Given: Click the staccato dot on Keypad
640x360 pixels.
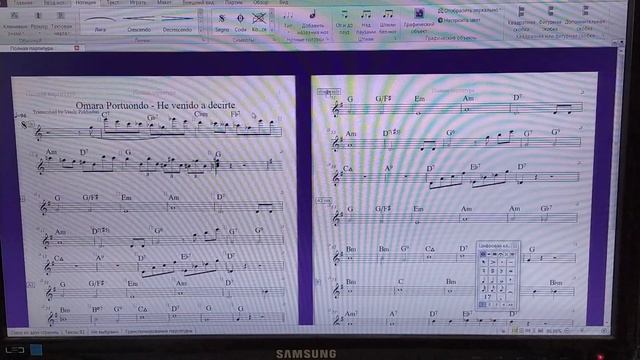Looking at the screenshot, I should [502, 262].
